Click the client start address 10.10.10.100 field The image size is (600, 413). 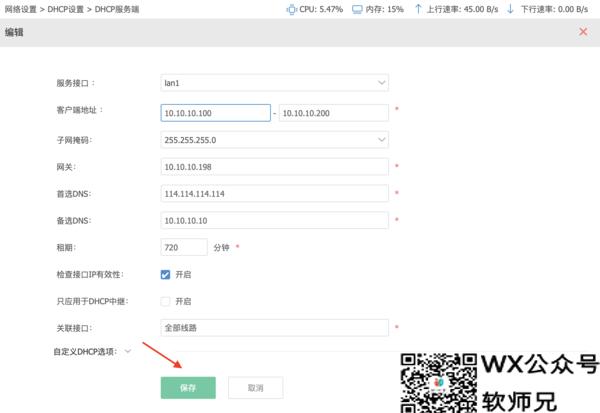click(x=215, y=113)
